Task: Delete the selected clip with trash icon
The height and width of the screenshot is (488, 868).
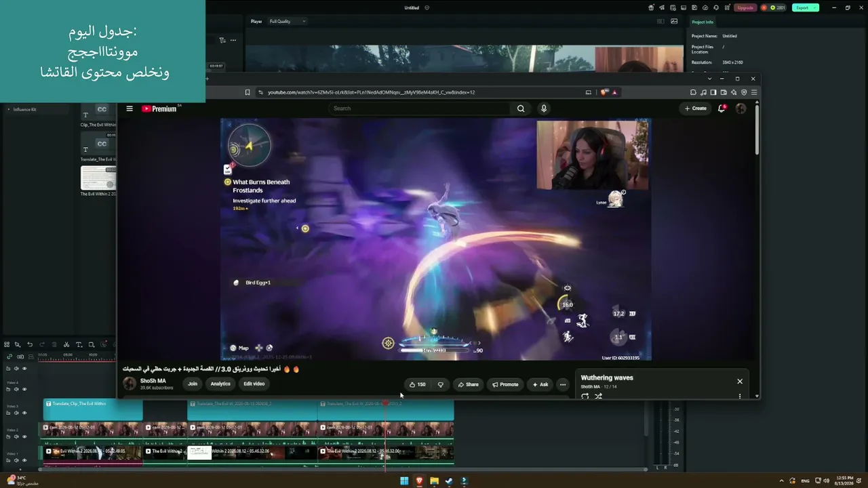Action: [54, 344]
